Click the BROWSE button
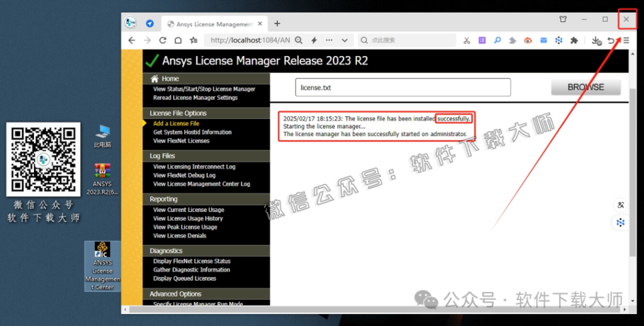644x326 pixels. (586, 87)
